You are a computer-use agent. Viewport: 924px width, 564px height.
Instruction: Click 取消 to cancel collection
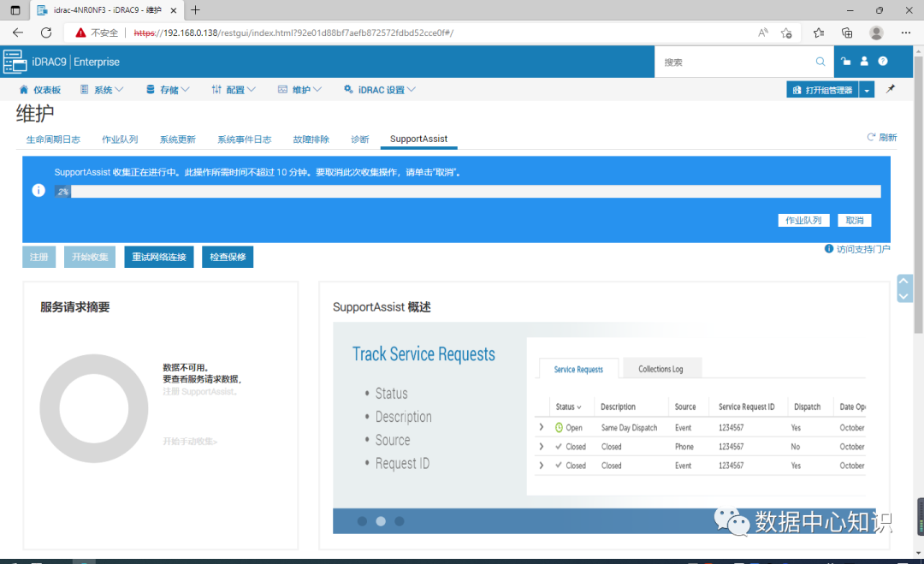[x=855, y=220]
